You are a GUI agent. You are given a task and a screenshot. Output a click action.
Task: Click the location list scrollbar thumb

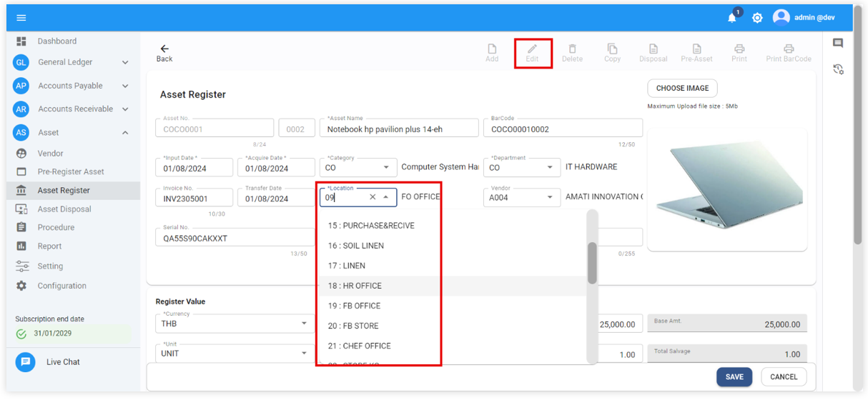coord(592,263)
